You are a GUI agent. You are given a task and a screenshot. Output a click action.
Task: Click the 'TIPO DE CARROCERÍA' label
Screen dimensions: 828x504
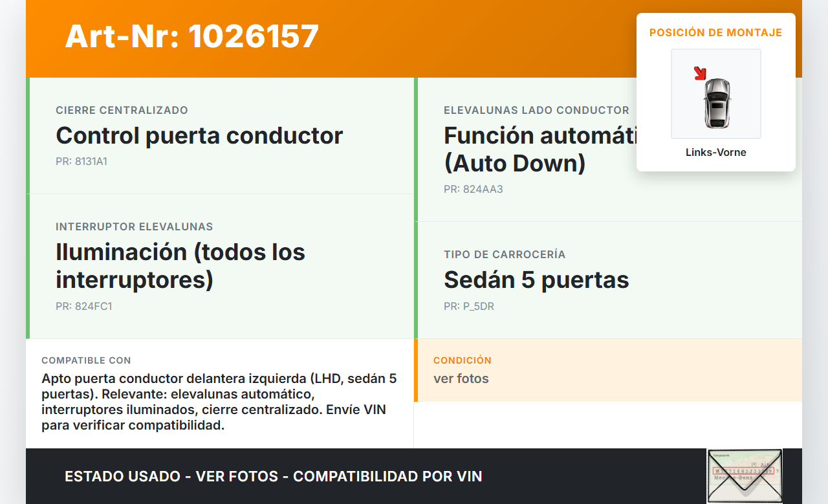click(x=505, y=255)
